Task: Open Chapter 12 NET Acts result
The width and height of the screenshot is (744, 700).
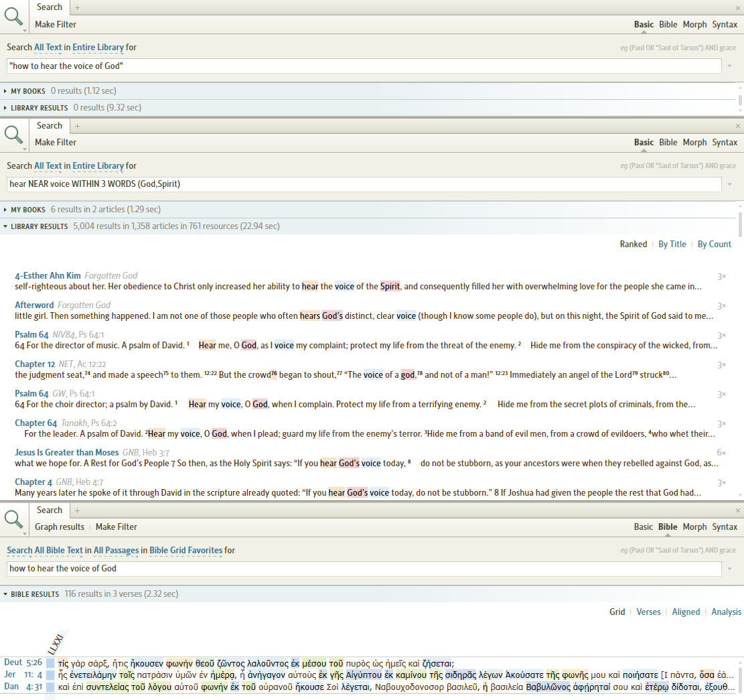Action: click(35, 364)
